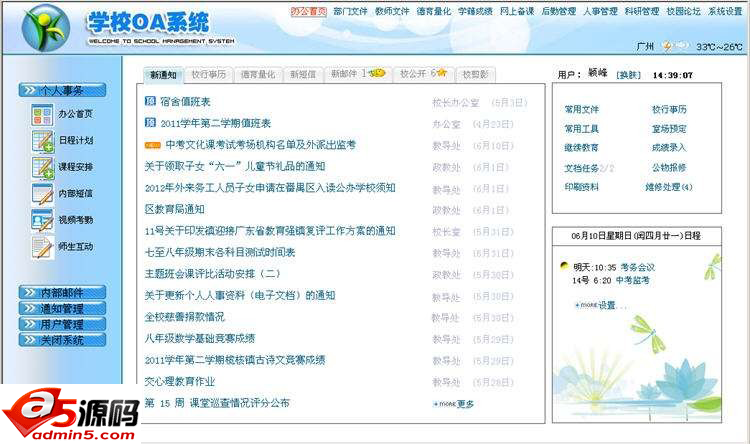Click the new badge before 中考文化课考试
This screenshot has height=444, width=750.
tap(153, 144)
